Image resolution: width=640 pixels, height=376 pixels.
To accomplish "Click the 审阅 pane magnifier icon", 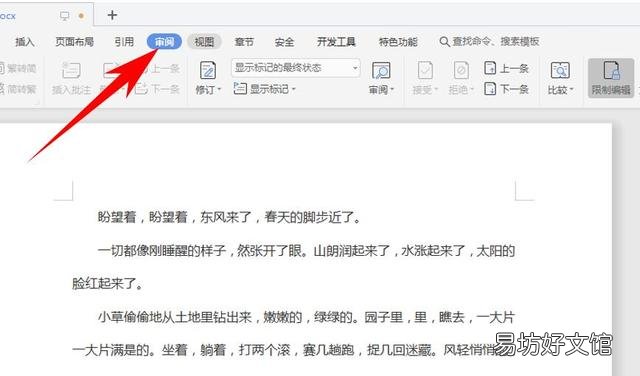I will pyautogui.click(x=381, y=71).
